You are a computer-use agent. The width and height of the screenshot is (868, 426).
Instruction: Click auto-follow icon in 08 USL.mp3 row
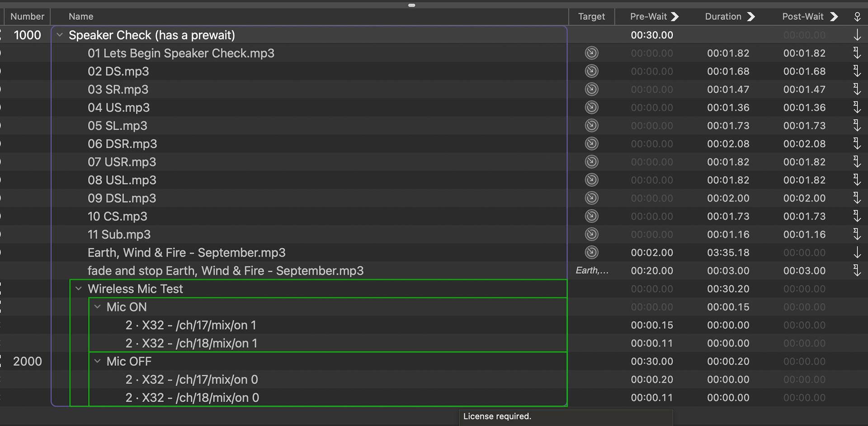point(857,180)
